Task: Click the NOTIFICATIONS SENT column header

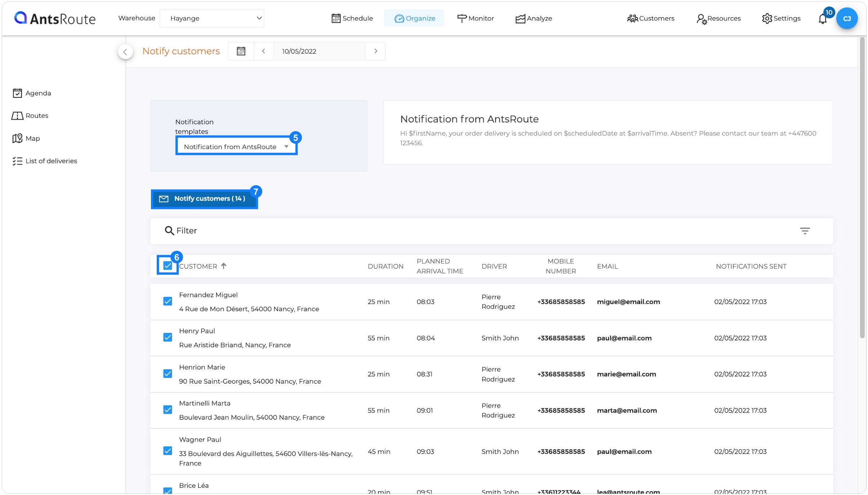Action: click(751, 266)
